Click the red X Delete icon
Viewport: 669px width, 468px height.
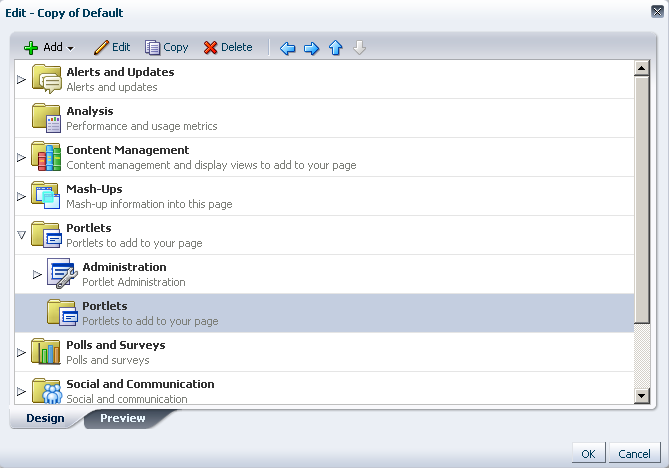210,48
